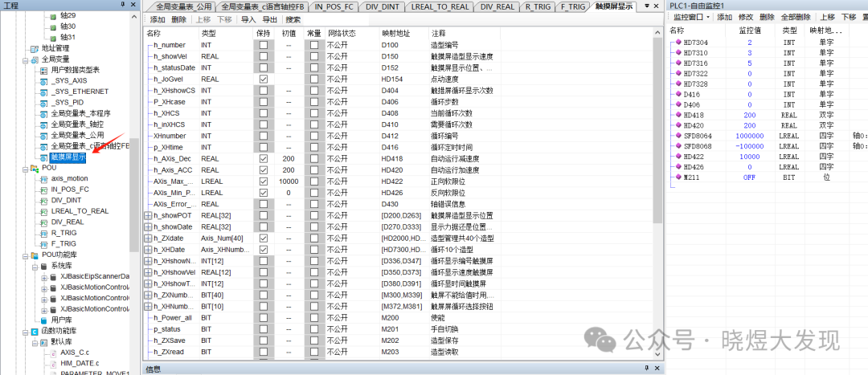Image resolution: width=868 pixels, height=375 pixels.
Task: Click monitor value 1000000 for SFD8064
Action: pos(750,136)
